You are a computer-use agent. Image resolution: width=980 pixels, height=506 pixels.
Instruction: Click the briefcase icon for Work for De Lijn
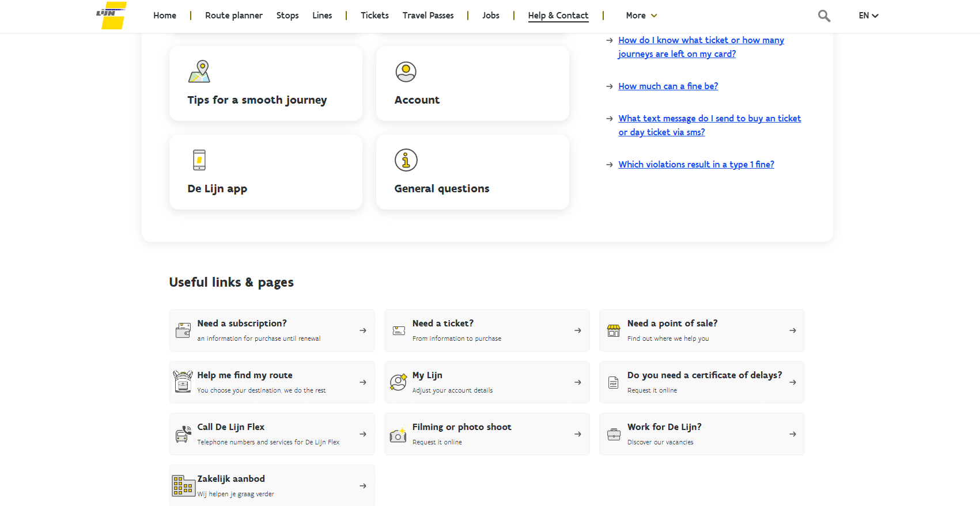[614, 435]
